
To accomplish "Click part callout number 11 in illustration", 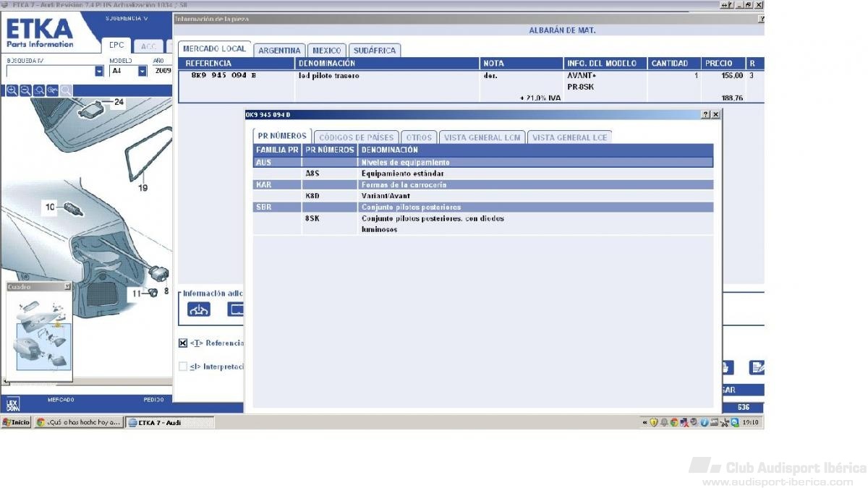I will (136, 294).
